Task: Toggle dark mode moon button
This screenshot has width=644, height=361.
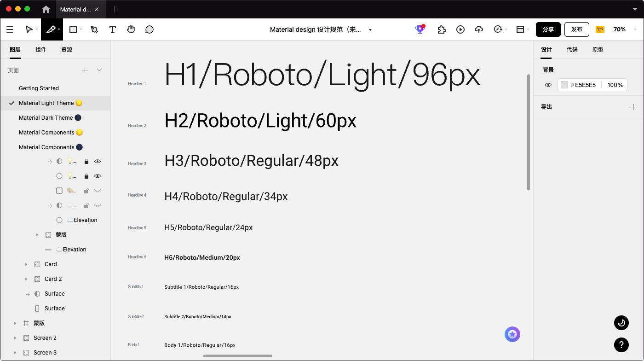Action: [621, 323]
